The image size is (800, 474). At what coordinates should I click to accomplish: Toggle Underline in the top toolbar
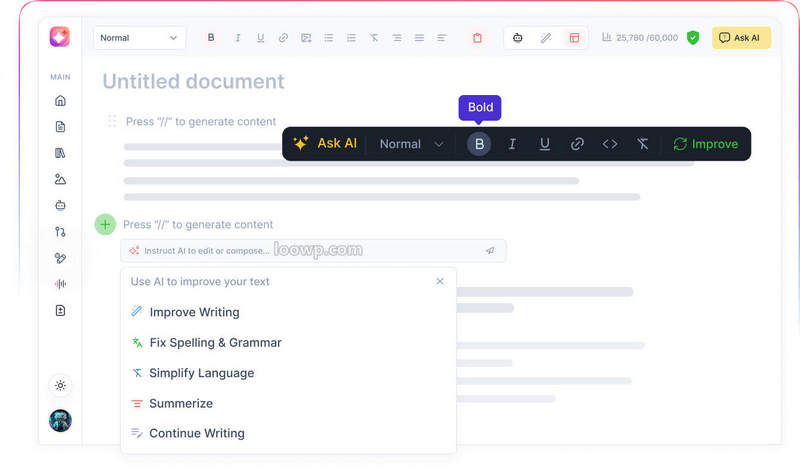pyautogui.click(x=260, y=38)
